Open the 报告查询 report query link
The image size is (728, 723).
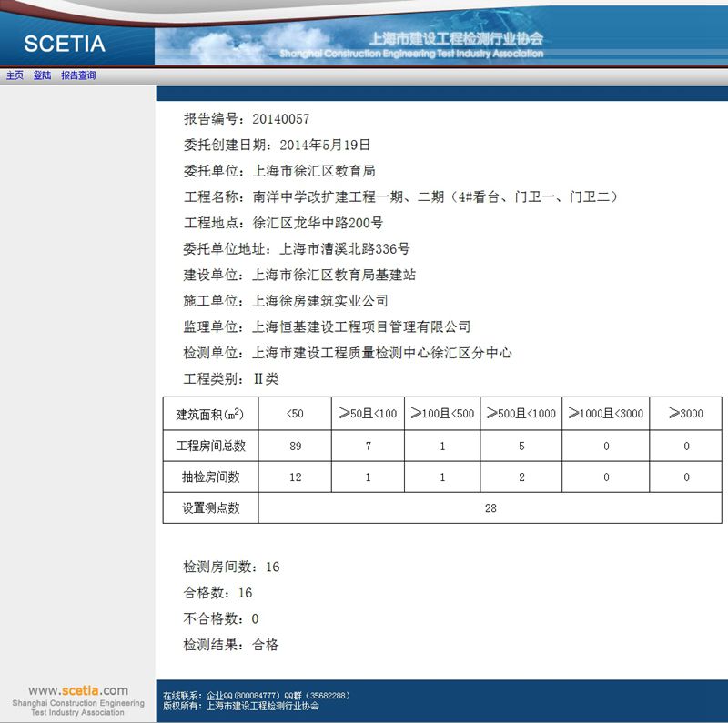click(78, 75)
